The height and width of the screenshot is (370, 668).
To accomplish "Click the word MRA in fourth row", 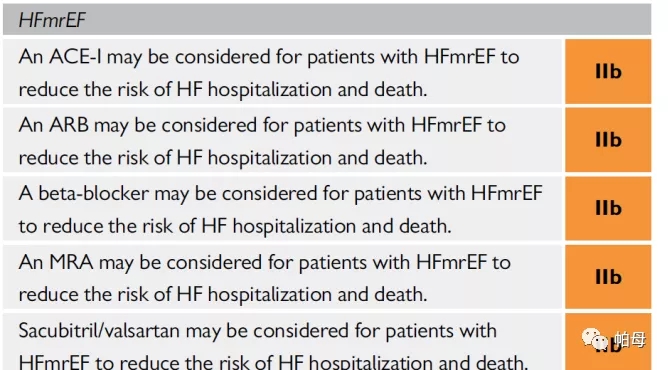I will tap(71, 262).
